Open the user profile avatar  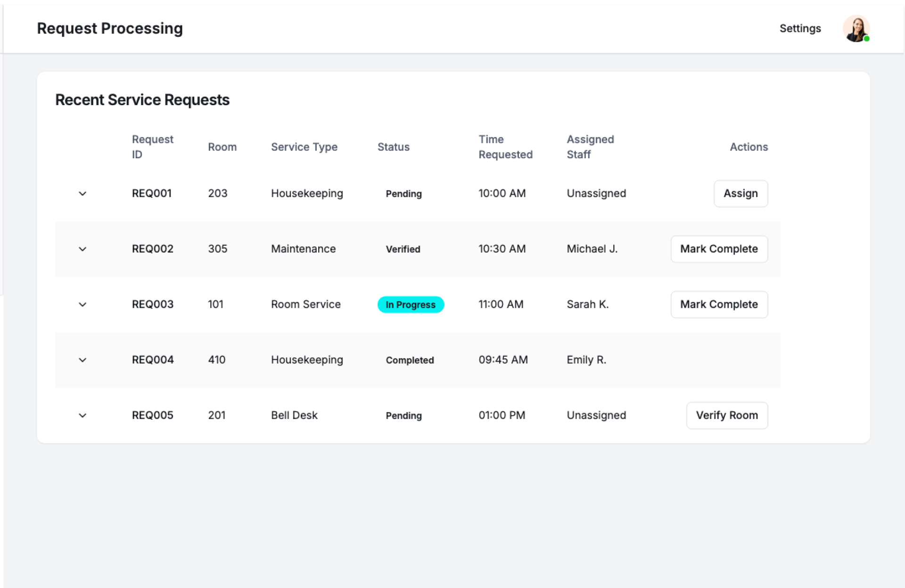[856, 29]
